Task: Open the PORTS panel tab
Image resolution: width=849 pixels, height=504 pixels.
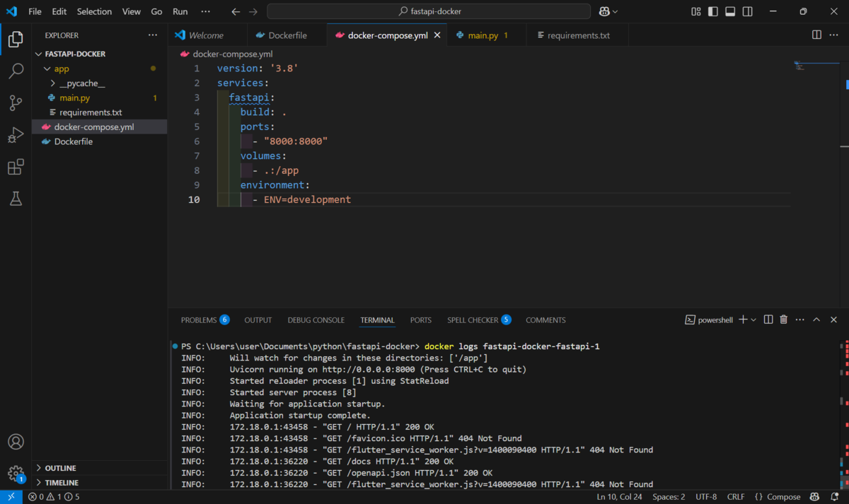Action: pyautogui.click(x=421, y=320)
